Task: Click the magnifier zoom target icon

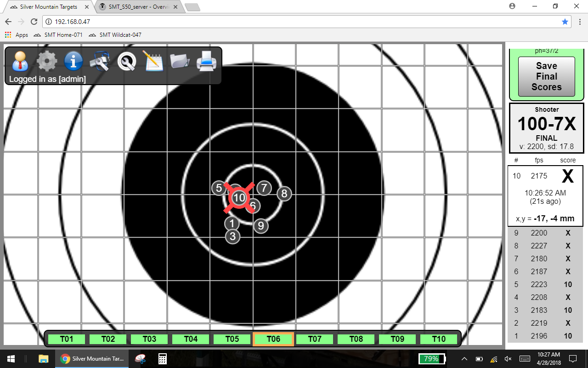Action: pos(126,61)
